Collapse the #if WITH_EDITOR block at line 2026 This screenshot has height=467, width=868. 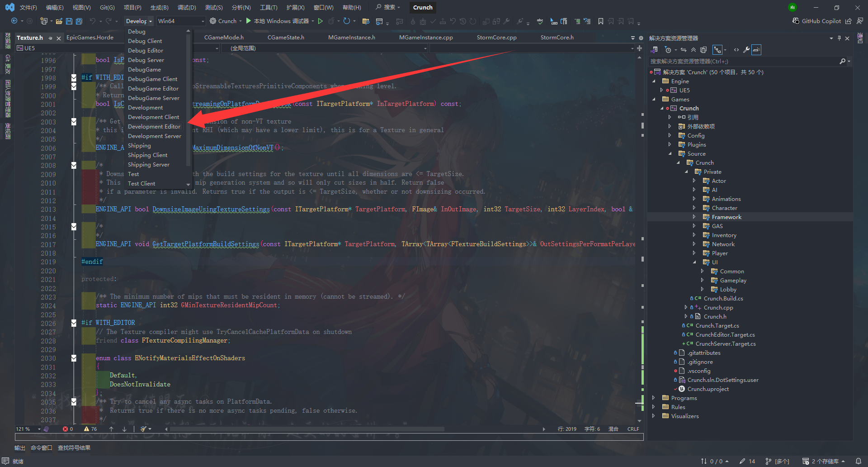(74, 323)
